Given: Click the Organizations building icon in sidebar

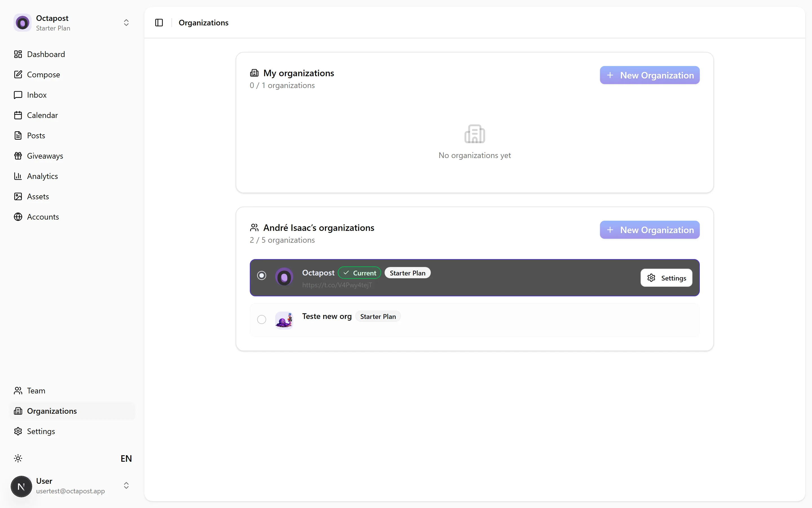Looking at the screenshot, I should 18,411.
